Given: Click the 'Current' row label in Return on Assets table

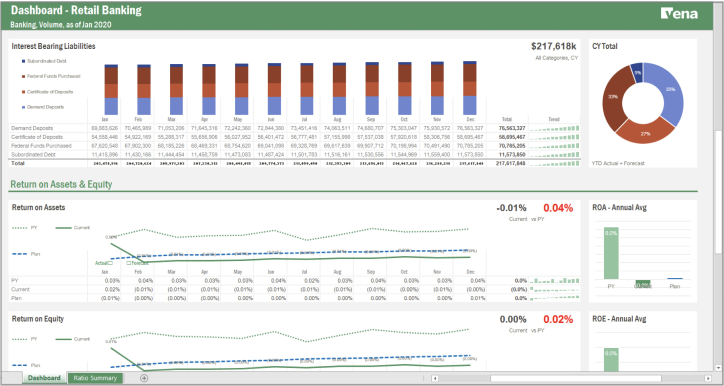Looking at the screenshot, I should [20, 289].
